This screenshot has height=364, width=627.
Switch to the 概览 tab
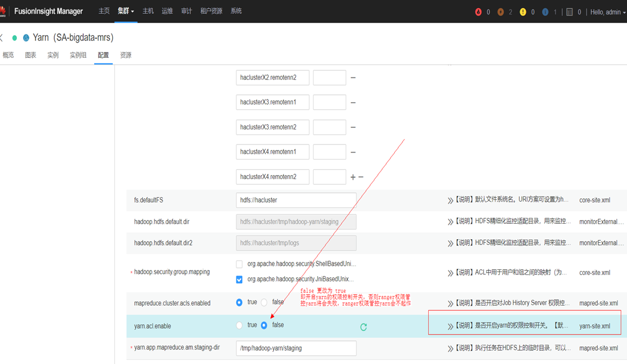coord(8,55)
